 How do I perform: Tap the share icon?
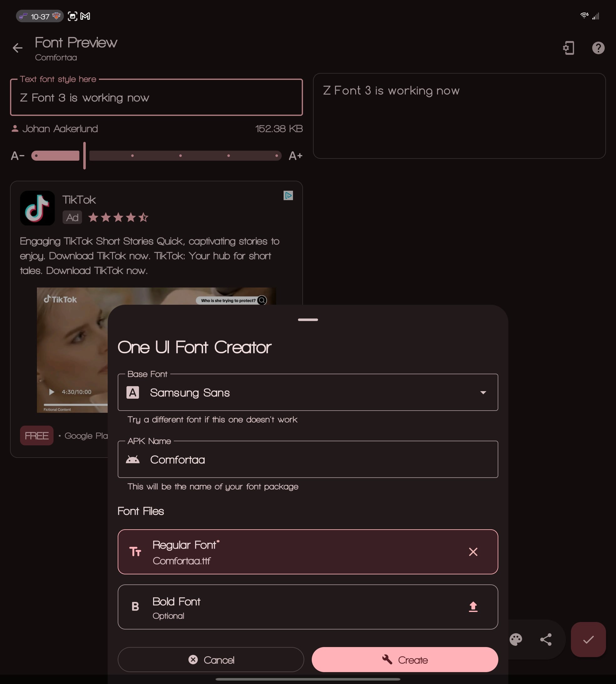[x=546, y=639]
